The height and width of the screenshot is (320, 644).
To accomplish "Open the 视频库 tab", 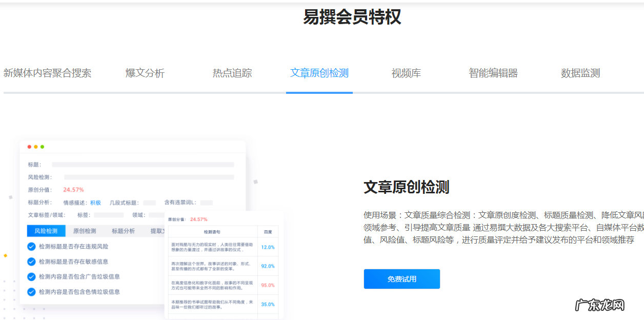I will tap(406, 73).
